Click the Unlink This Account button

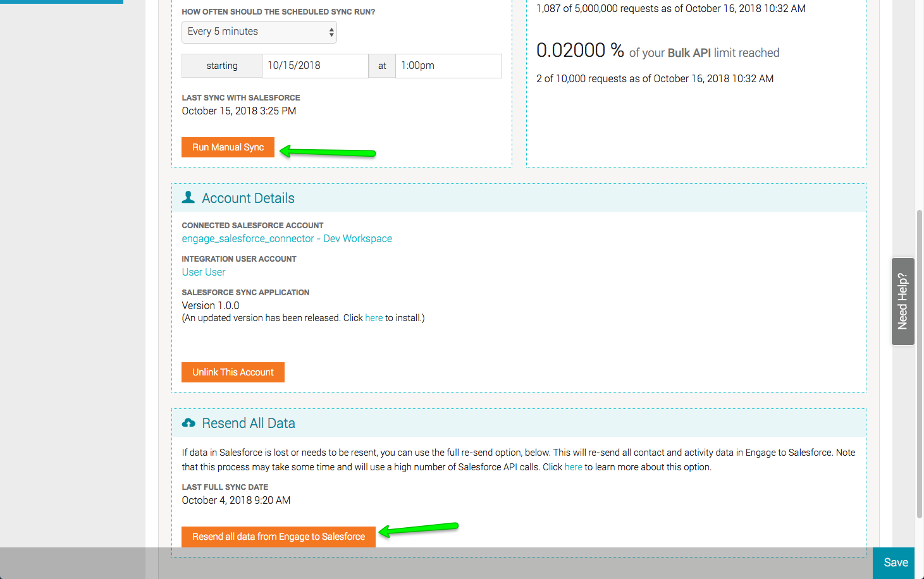click(x=233, y=372)
